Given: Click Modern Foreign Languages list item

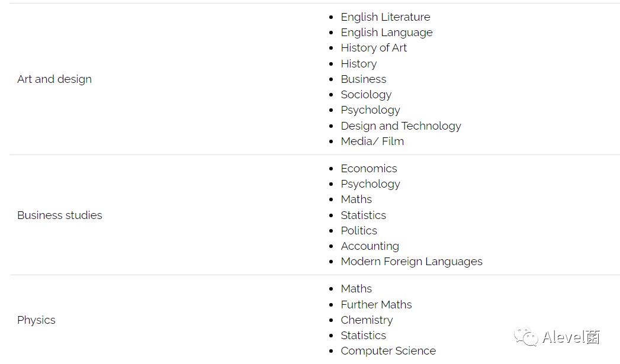Looking at the screenshot, I should (412, 262).
